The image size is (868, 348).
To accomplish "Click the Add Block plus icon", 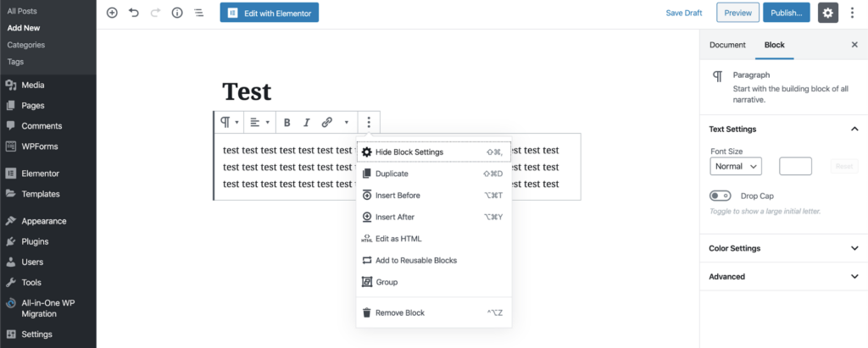I will coord(112,13).
